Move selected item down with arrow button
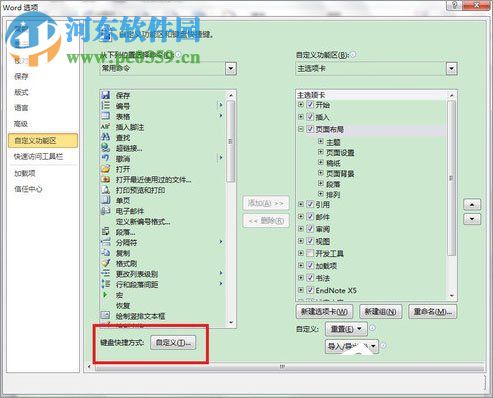This screenshot has height=398, width=493. (472, 219)
